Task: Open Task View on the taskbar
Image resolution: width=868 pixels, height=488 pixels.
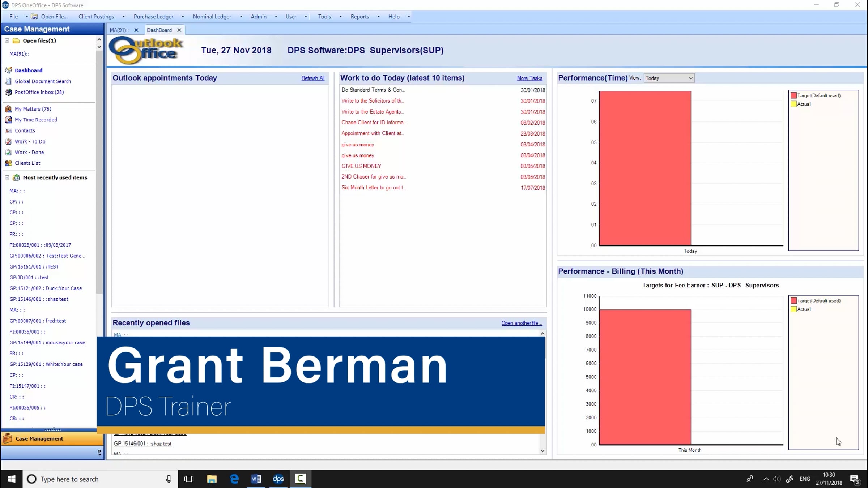Action: (x=189, y=479)
